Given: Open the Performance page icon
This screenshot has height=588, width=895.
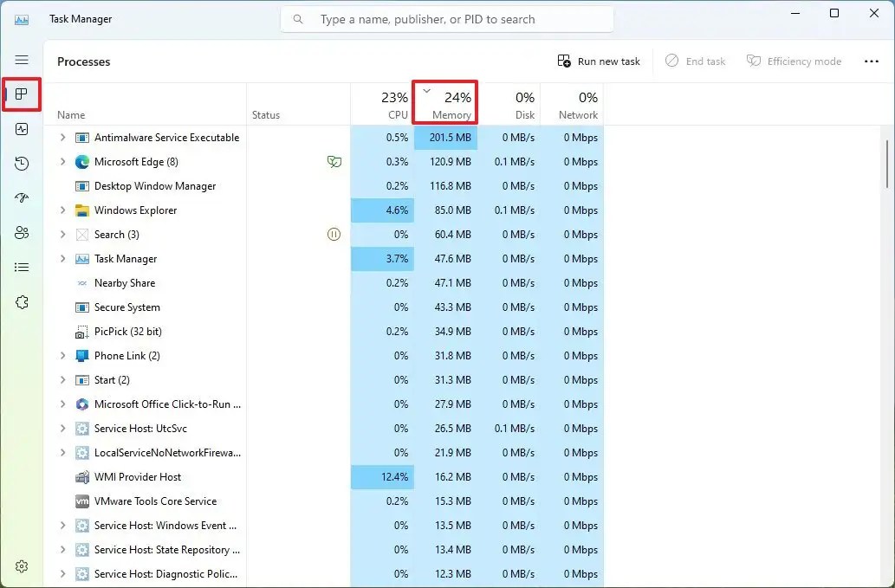Looking at the screenshot, I should pos(22,128).
